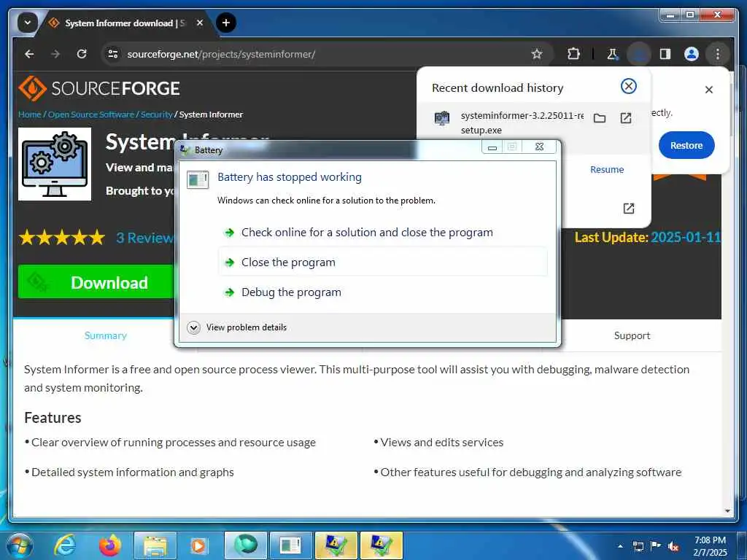Close the System Informer download tab
Viewport: 747px width, 560px height.
tap(200, 23)
